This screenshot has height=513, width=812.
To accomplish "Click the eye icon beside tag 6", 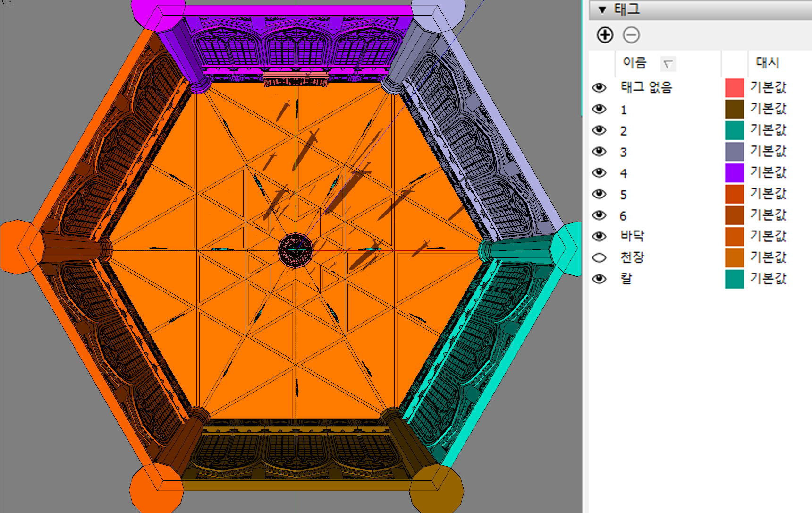I will tap(599, 215).
